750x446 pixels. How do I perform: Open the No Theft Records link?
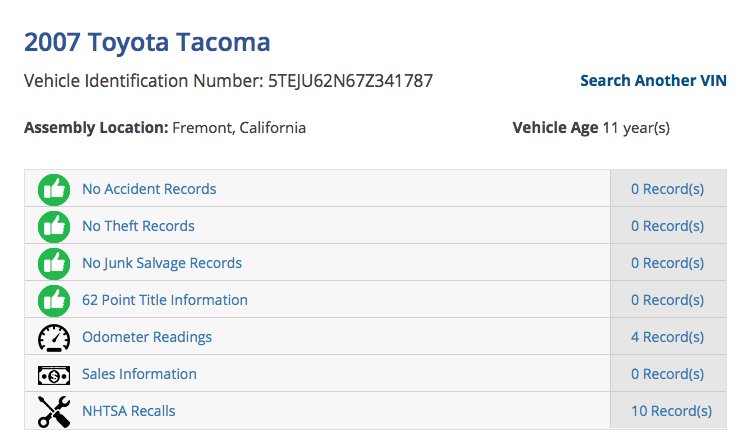pos(138,226)
